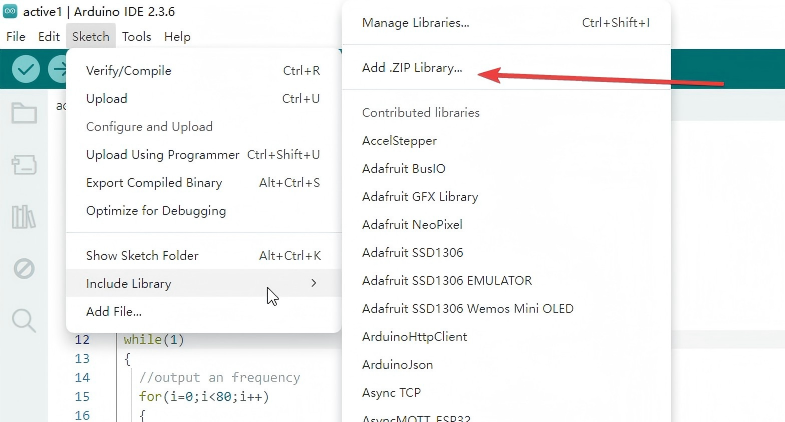Select Add .ZIP Library option
Screen dimensions: 785x422
[412, 69]
